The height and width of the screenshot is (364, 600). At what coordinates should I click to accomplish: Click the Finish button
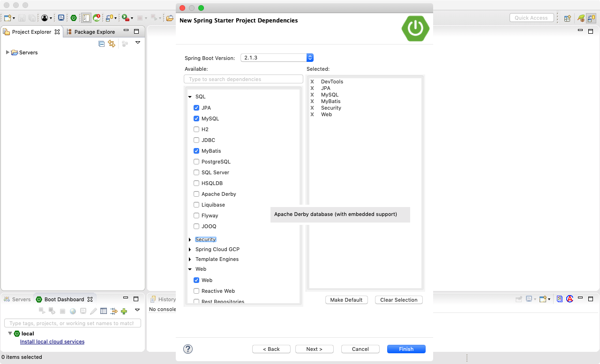406,349
